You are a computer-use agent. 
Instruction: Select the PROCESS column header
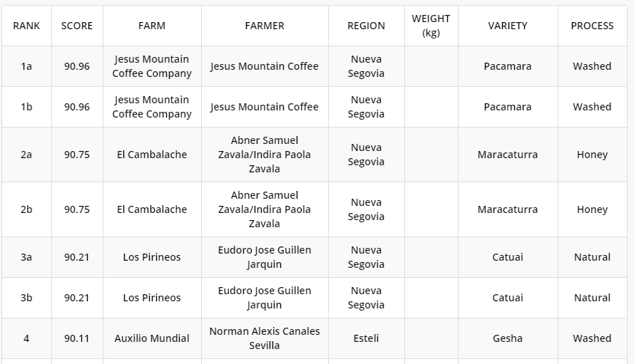point(592,26)
